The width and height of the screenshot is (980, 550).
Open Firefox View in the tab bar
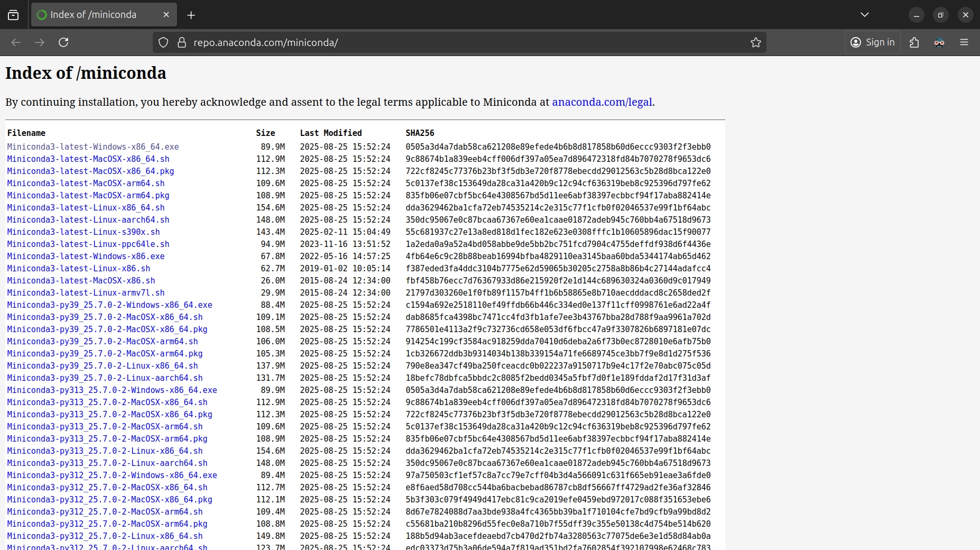[x=13, y=14]
